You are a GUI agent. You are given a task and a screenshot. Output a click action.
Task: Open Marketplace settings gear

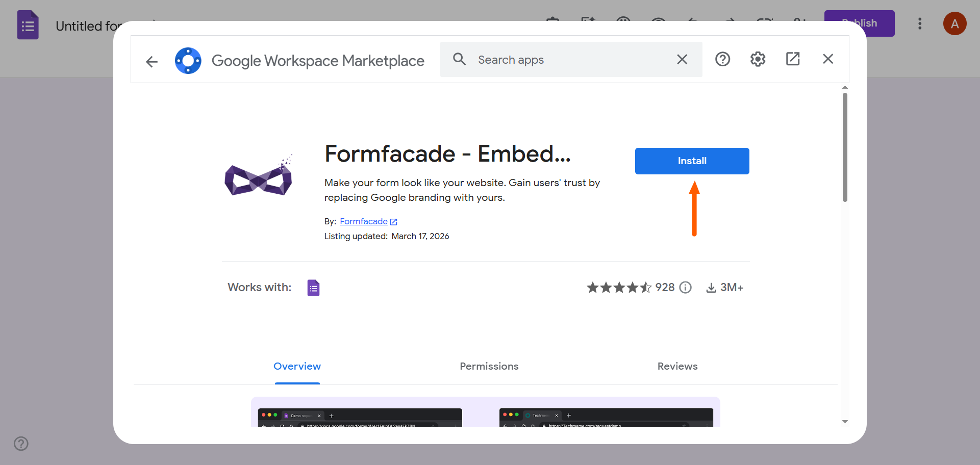click(x=758, y=59)
